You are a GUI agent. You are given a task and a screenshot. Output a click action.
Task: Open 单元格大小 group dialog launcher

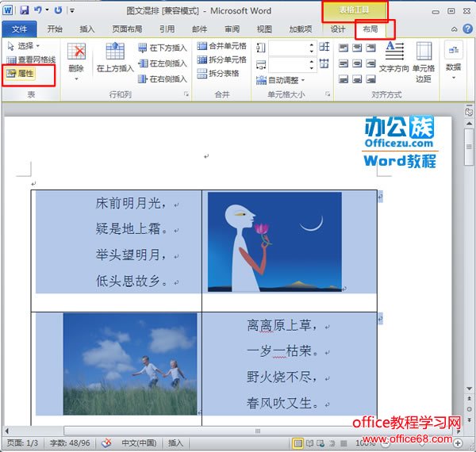(328, 94)
